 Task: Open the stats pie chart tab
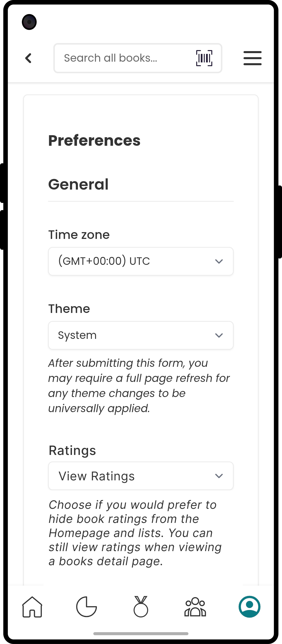pyautogui.click(x=87, y=607)
